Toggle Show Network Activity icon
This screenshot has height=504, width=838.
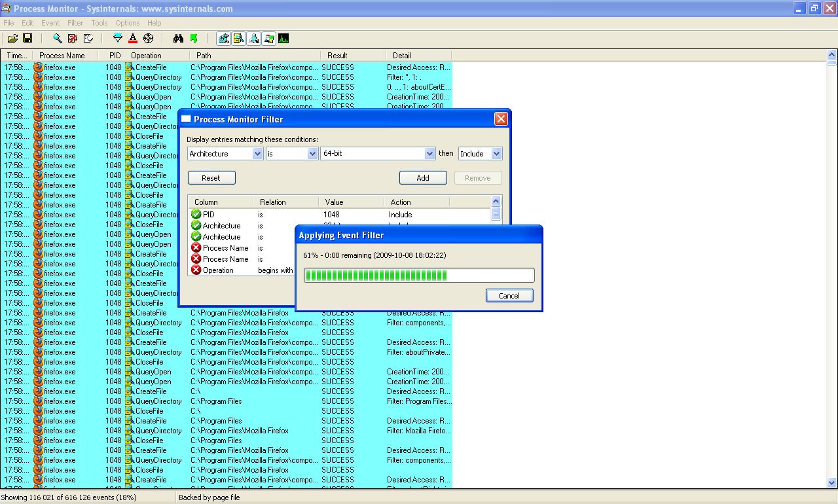(x=254, y=39)
